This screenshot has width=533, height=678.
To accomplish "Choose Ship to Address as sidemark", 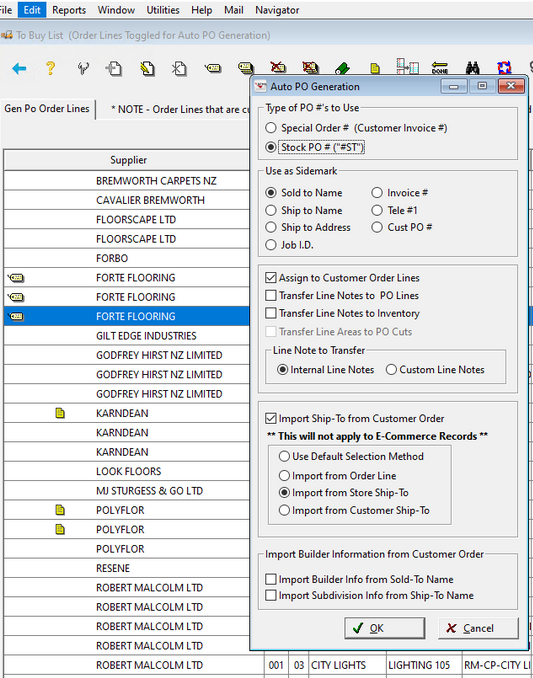I will [x=271, y=227].
